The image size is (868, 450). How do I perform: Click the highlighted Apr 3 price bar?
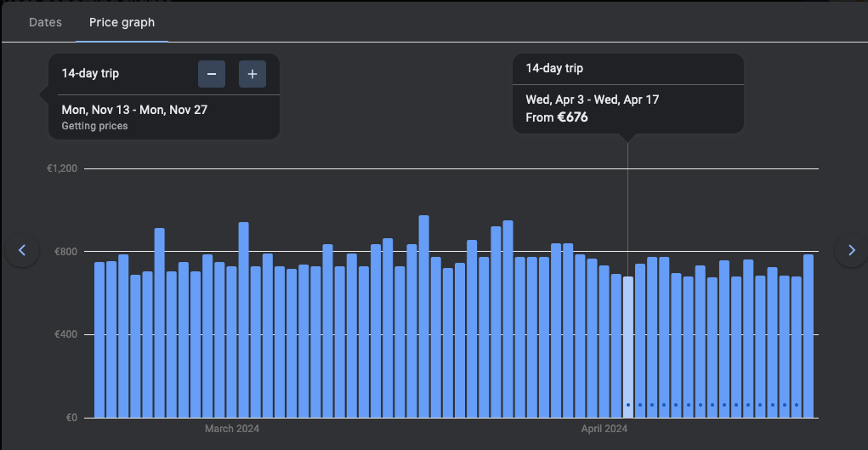click(627, 347)
